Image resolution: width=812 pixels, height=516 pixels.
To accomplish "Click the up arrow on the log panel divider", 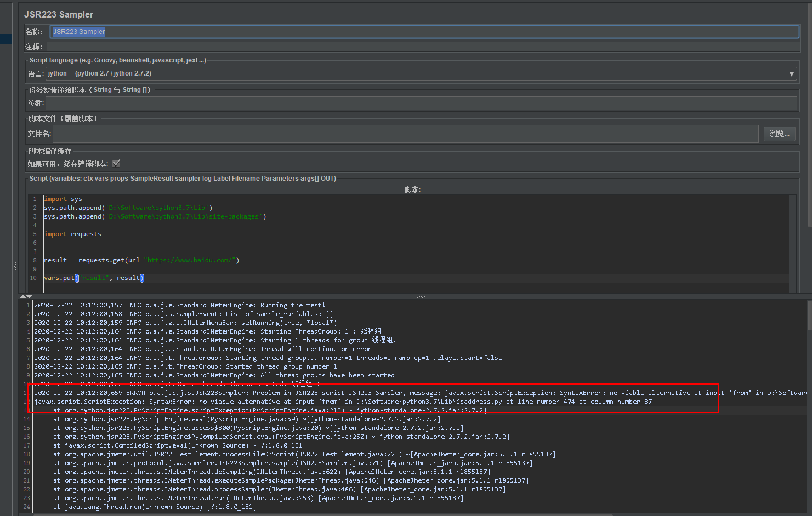I will pos(22,296).
